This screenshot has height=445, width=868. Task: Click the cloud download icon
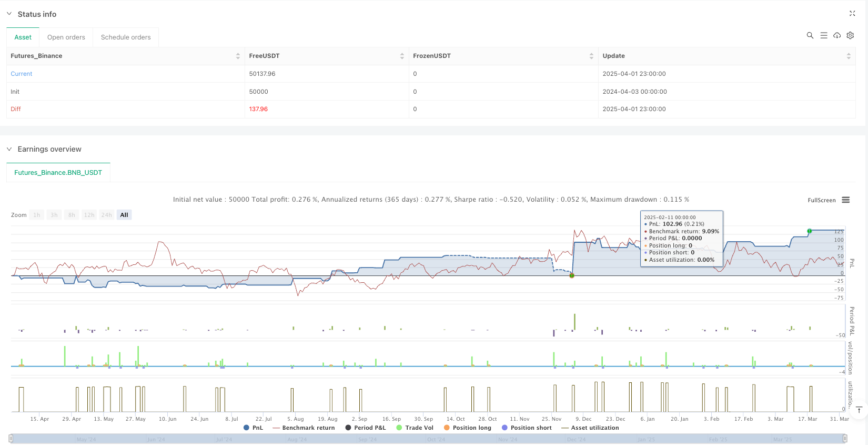[x=837, y=35]
